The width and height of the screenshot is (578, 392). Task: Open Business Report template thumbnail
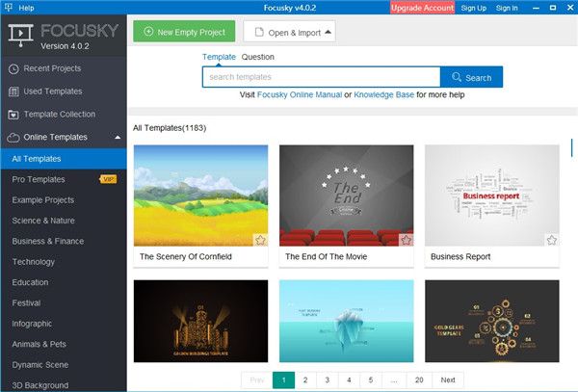(492, 196)
